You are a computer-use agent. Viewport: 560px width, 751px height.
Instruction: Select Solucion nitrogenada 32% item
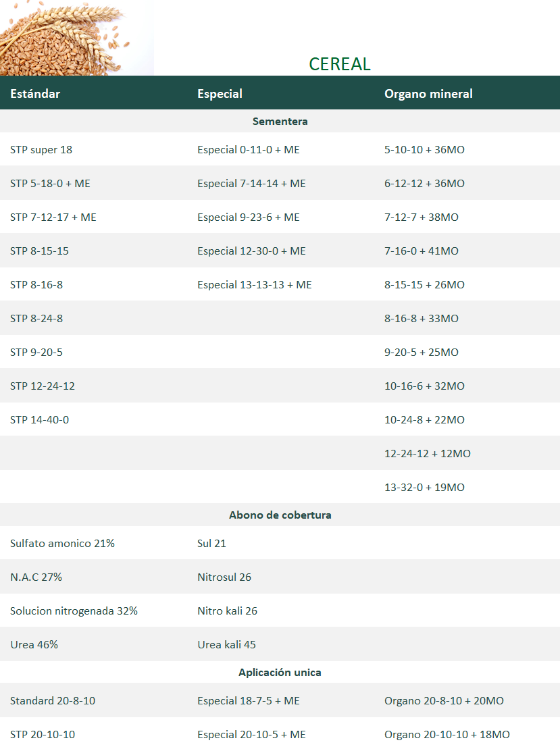tap(74, 611)
